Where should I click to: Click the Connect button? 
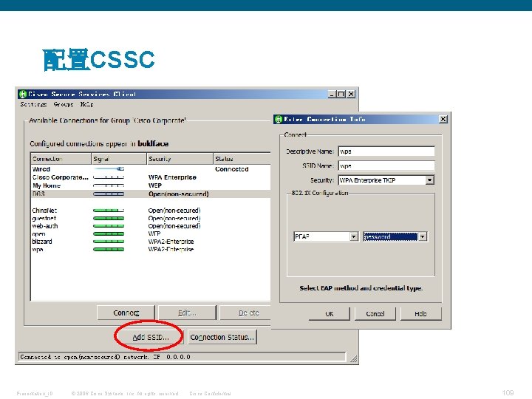click(x=126, y=313)
